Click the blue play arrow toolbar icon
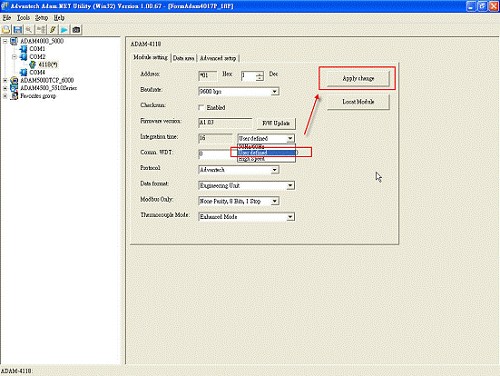The image size is (500, 376). tap(64, 30)
